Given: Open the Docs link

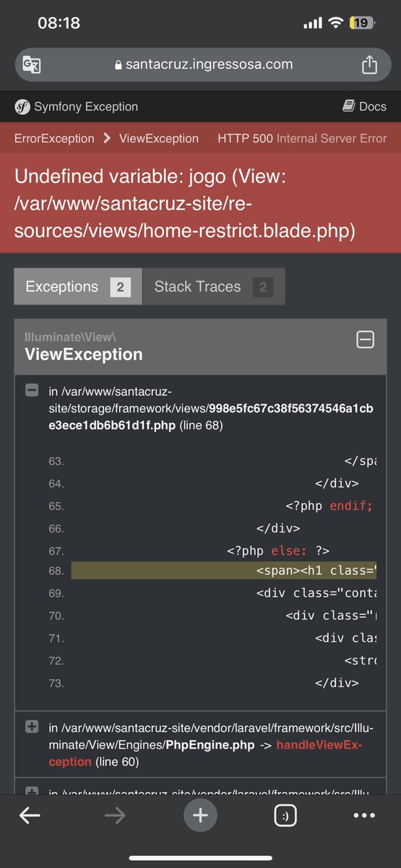Looking at the screenshot, I should (x=364, y=106).
